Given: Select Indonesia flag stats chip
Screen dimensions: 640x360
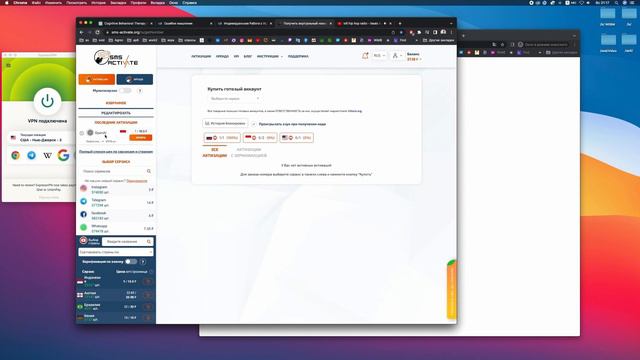Looking at the screenshot, I should [260, 138].
